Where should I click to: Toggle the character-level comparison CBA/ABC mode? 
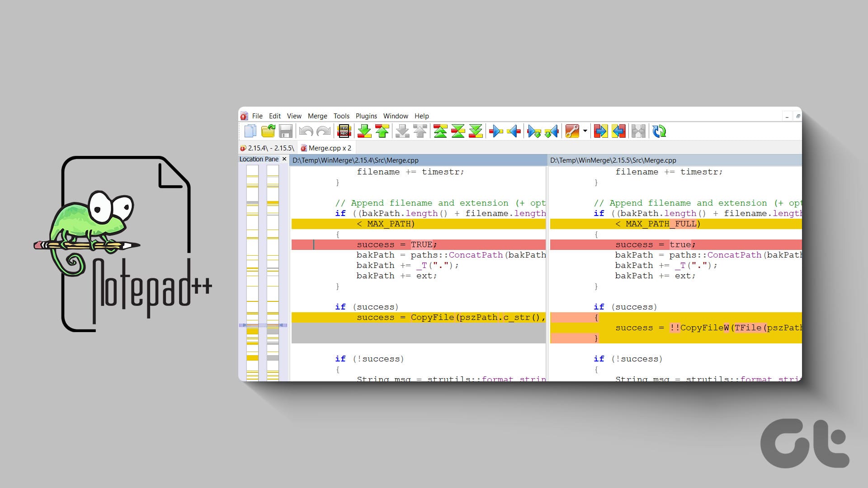pyautogui.click(x=343, y=131)
